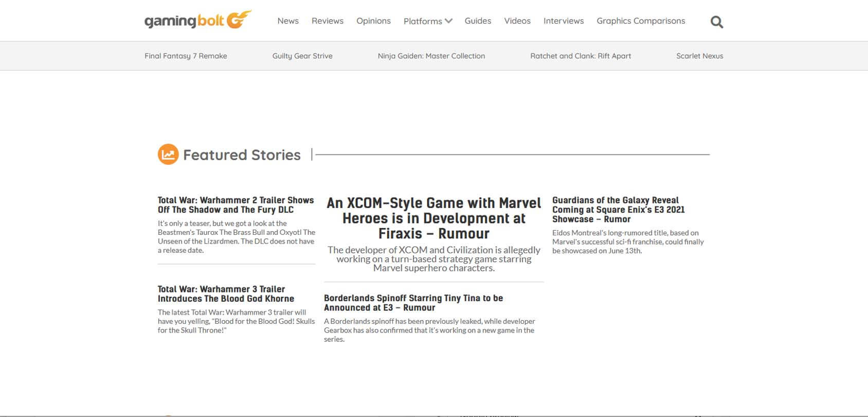The width and height of the screenshot is (868, 417).
Task: Click the GamingBolt logo
Action: [198, 20]
